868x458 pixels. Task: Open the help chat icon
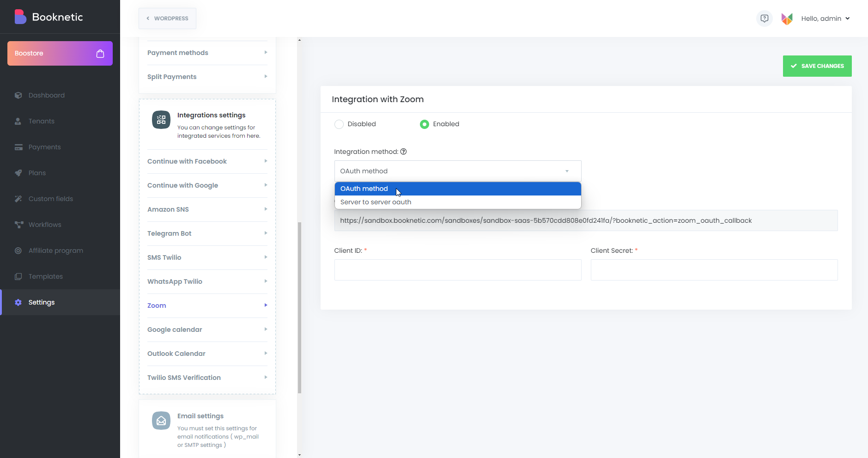pos(765,18)
